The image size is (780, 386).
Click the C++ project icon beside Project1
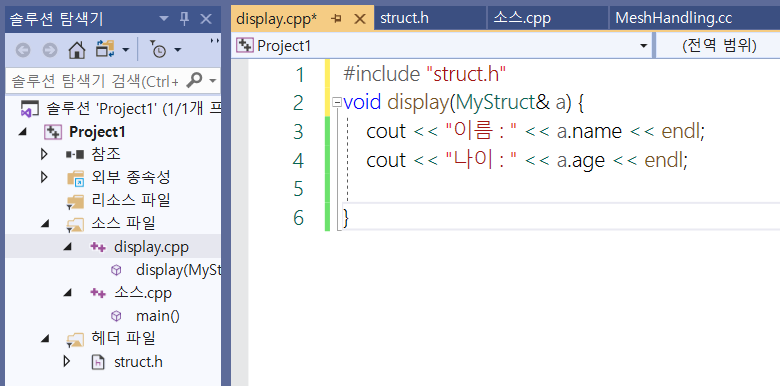tap(53, 132)
